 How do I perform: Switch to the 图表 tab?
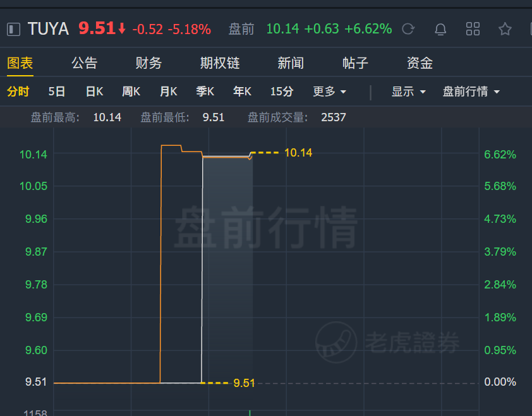[20, 63]
